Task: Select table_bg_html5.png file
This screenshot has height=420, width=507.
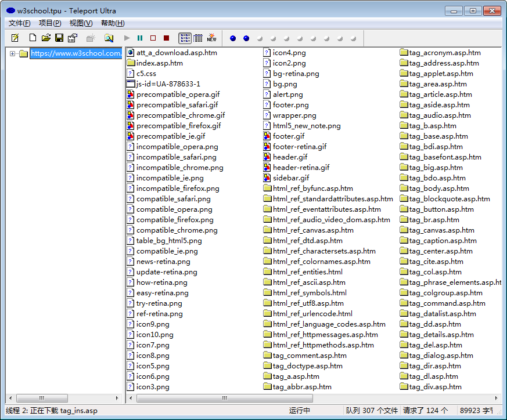Action: coord(169,241)
